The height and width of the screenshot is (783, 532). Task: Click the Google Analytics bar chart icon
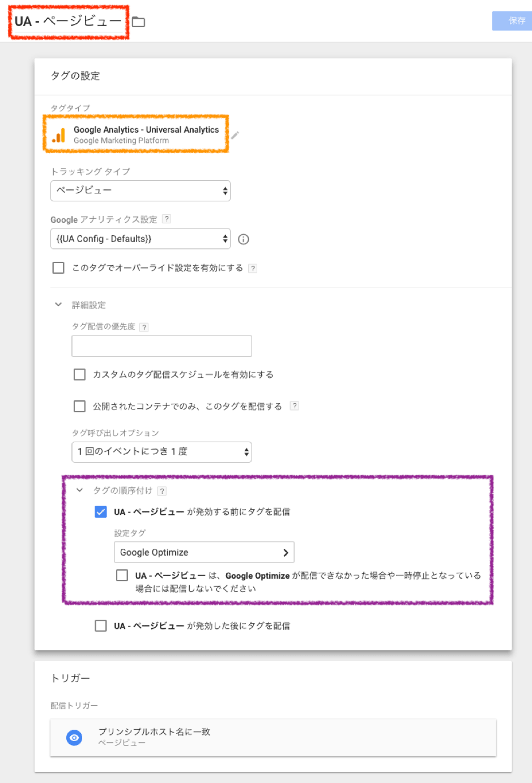point(59,135)
